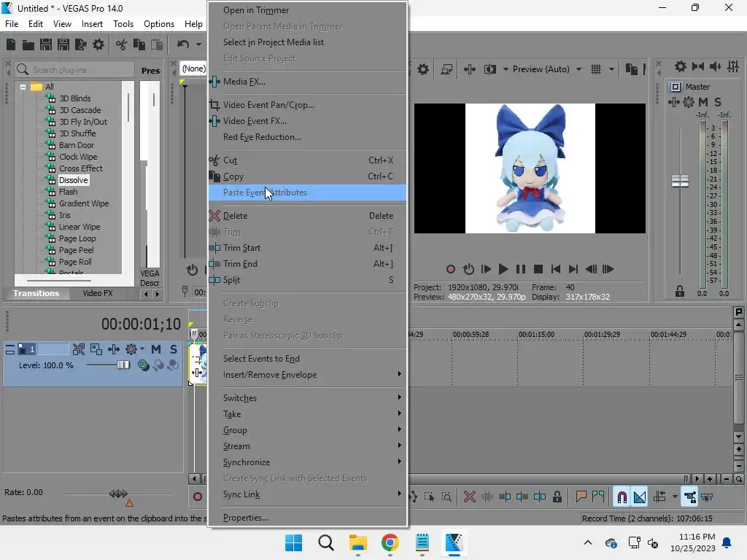Go to start in preview transport
Image resolution: width=747 pixels, height=560 pixels.
555,269
